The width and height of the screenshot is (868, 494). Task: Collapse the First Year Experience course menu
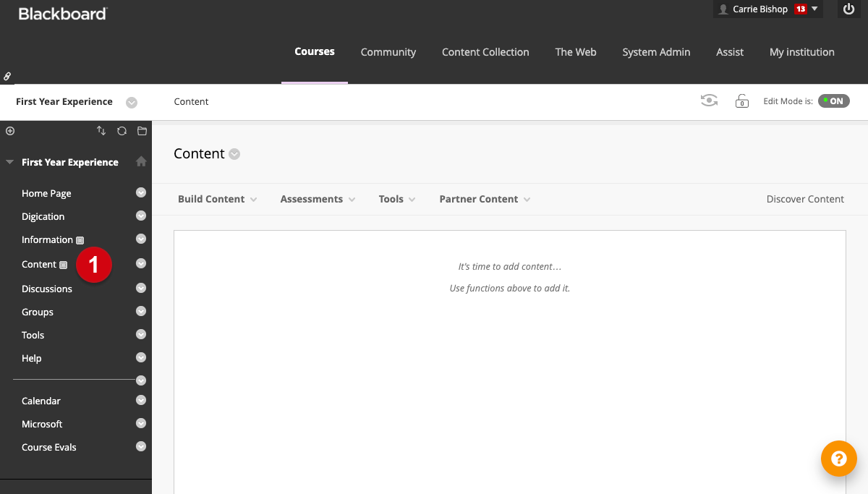(x=10, y=163)
